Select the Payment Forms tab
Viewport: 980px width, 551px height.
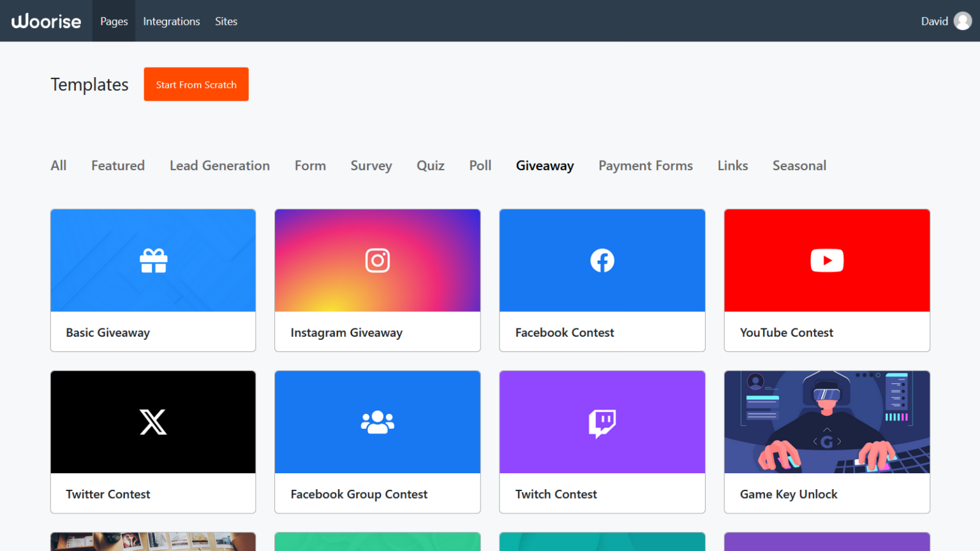pyautogui.click(x=646, y=166)
